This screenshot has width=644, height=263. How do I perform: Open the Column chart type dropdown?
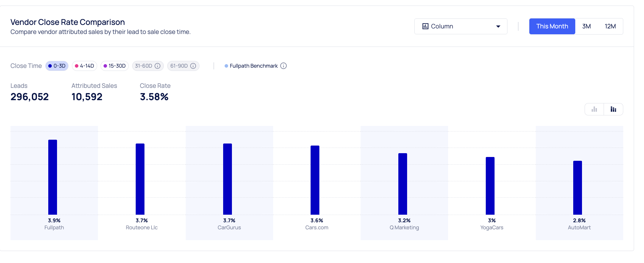[x=461, y=26]
